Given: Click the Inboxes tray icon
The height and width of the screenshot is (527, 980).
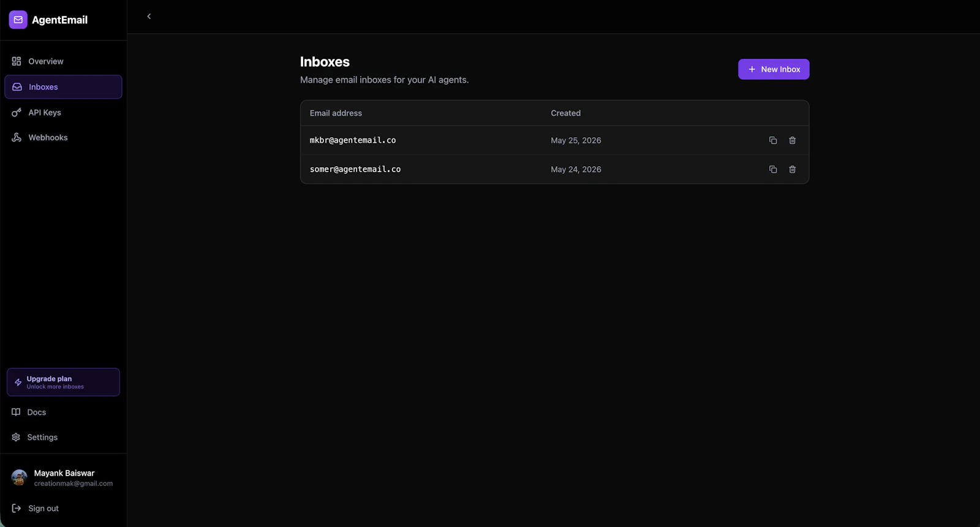Looking at the screenshot, I should coord(17,87).
